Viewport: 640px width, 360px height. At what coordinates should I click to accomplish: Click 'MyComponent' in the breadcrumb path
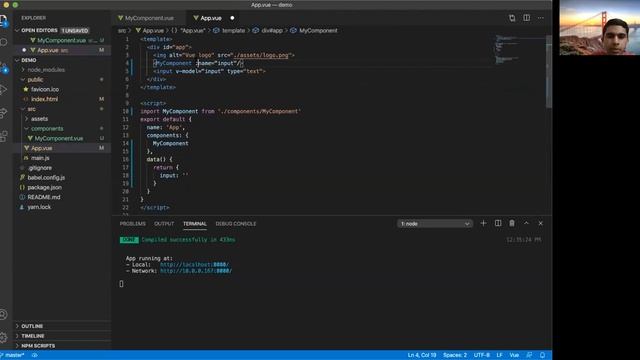[x=318, y=31]
